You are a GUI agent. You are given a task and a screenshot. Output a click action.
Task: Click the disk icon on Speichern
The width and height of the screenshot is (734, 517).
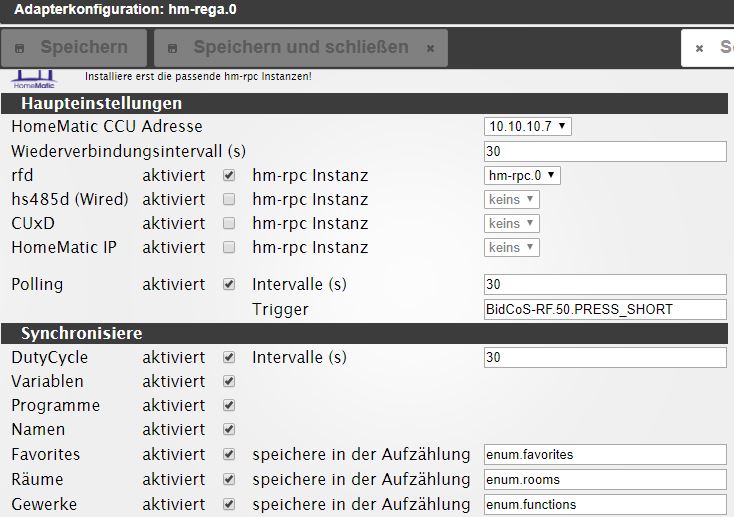click(20, 48)
